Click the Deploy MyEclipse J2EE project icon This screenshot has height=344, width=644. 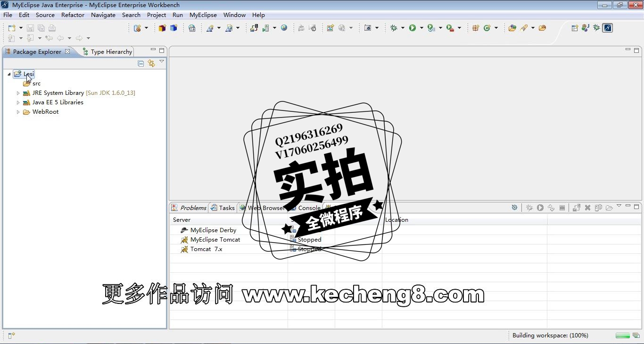point(254,28)
